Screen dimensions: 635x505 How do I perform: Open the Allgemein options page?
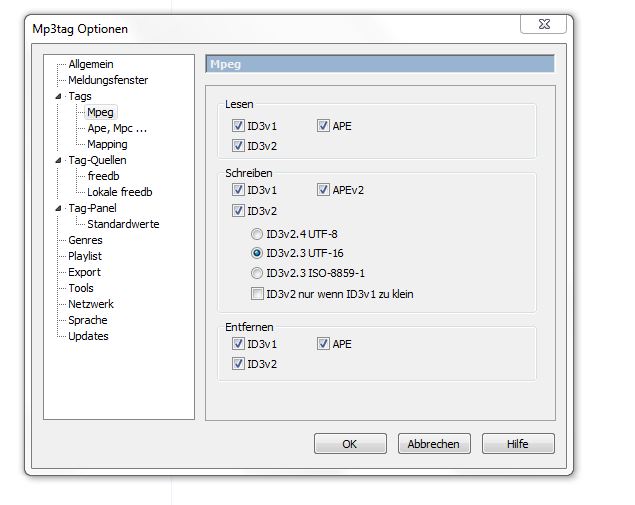click(x=91, y=64)
